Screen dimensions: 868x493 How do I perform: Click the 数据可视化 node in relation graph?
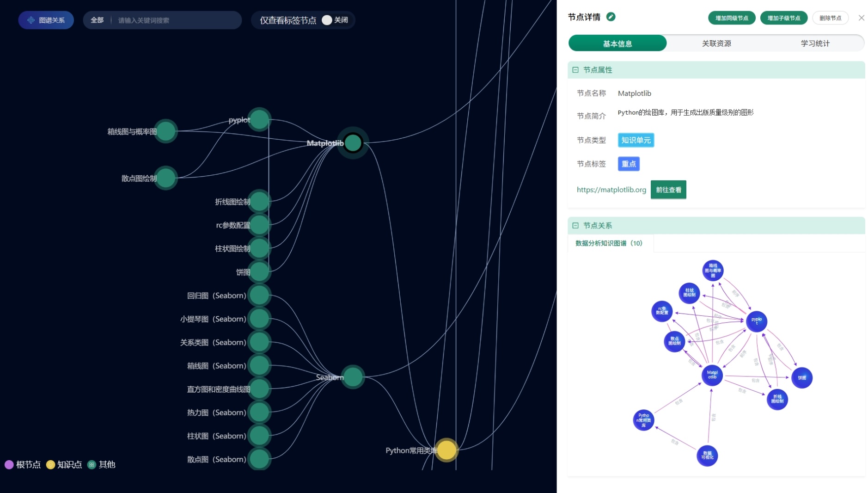[x=707, y=456]
